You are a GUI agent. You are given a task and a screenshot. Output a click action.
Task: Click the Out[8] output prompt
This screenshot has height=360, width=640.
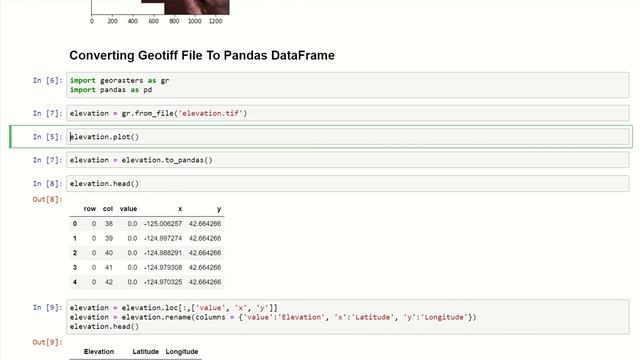pos(48,199)
